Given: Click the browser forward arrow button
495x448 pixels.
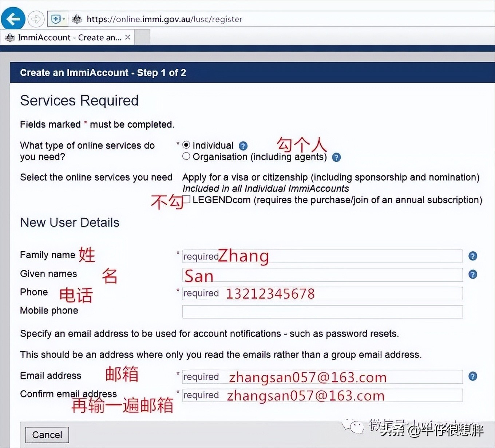Looking at the screenshot, I should click(36, 19).
